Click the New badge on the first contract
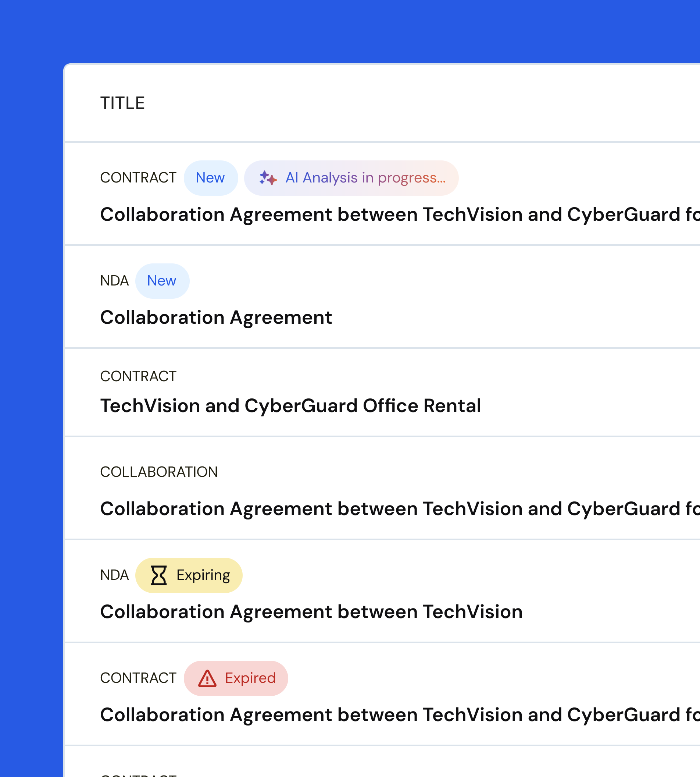700x777 pixels. pyautogui.click(x=210, y=178)
